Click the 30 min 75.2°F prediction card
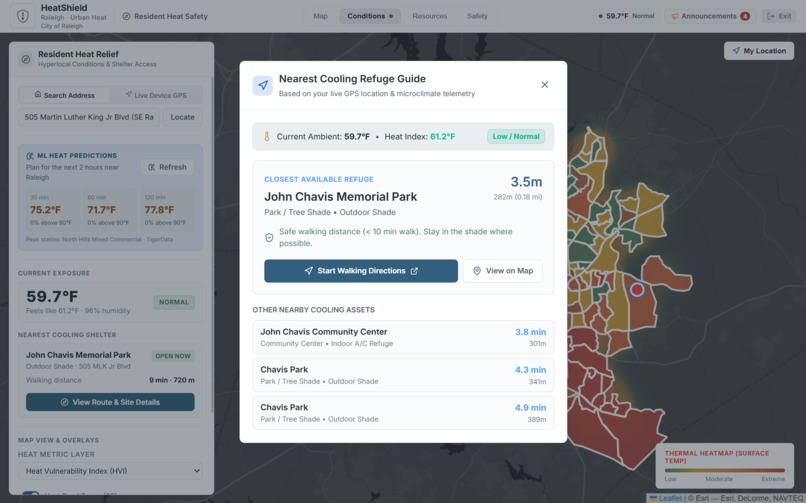Screen dimensions: 806x503 pyautogui.click(x=53, y=211)
